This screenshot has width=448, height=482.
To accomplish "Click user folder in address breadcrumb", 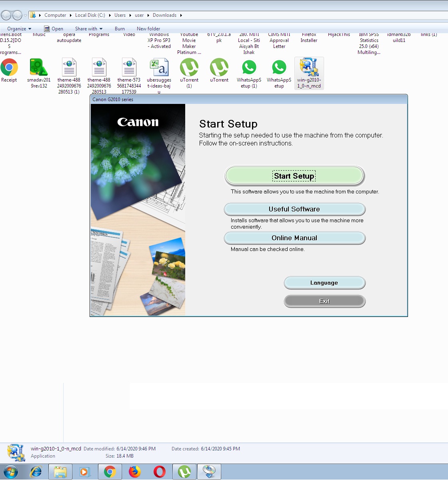I will [139, 15].
